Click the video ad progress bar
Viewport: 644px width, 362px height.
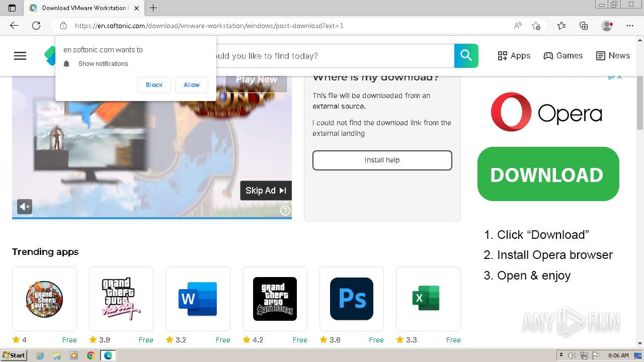[152, 218]
